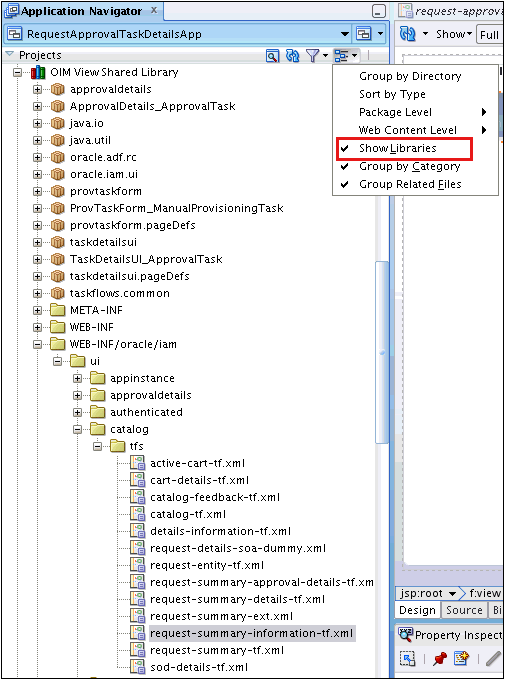The height and width of the screenshot is (680, 506).
Task: Click the active-cart-tf.xml file icon
Action: pyautogui.click(x=137, y=463)
